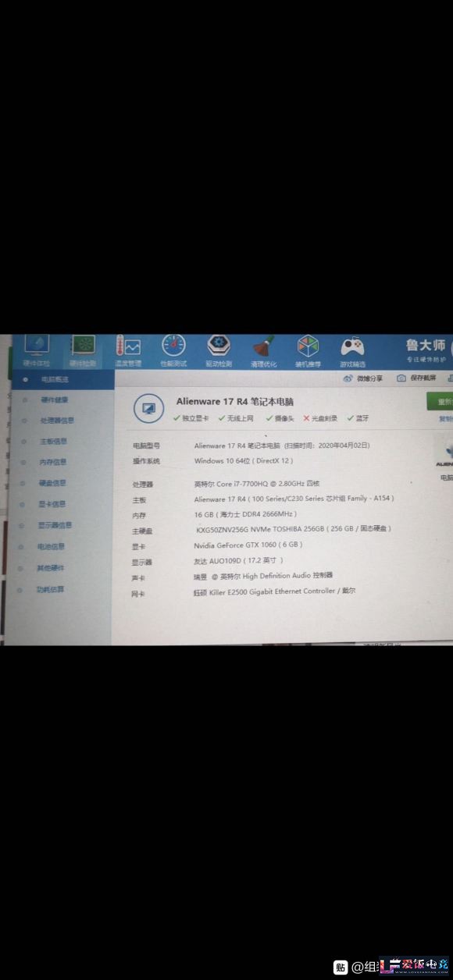Open 其他硬件 sidebar entry
This screenshot has width=453, height=980.
point(51,567)
